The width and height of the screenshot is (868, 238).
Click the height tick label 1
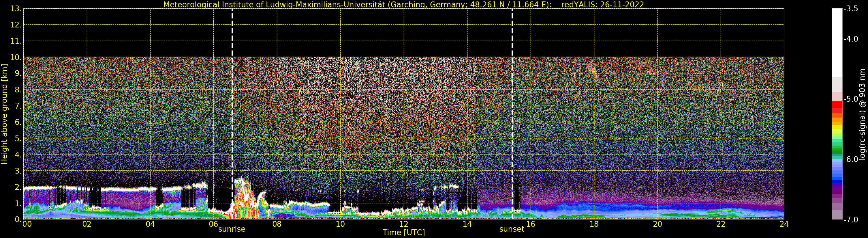pyautogui.click(x=18, y=204)
